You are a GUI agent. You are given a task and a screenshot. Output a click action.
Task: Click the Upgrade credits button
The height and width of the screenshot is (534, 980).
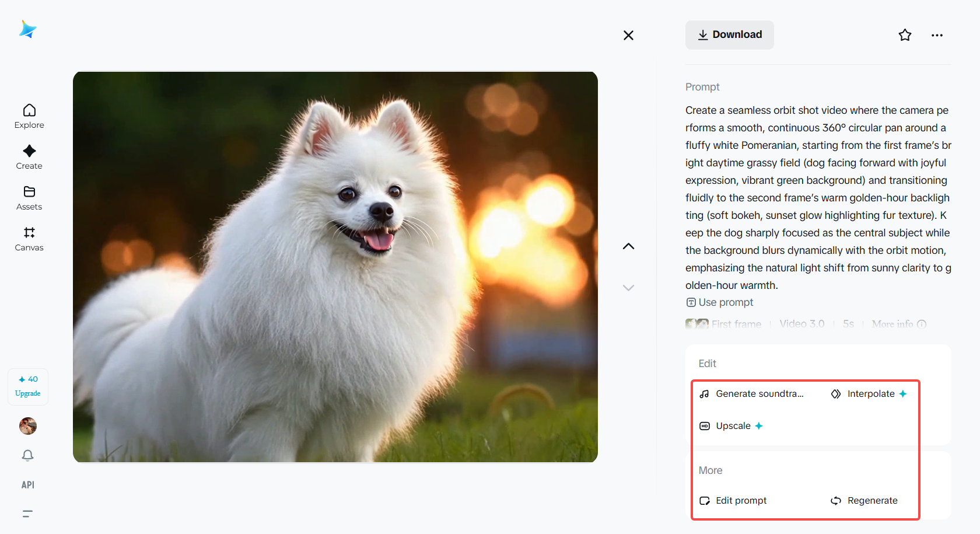[28, 387]
